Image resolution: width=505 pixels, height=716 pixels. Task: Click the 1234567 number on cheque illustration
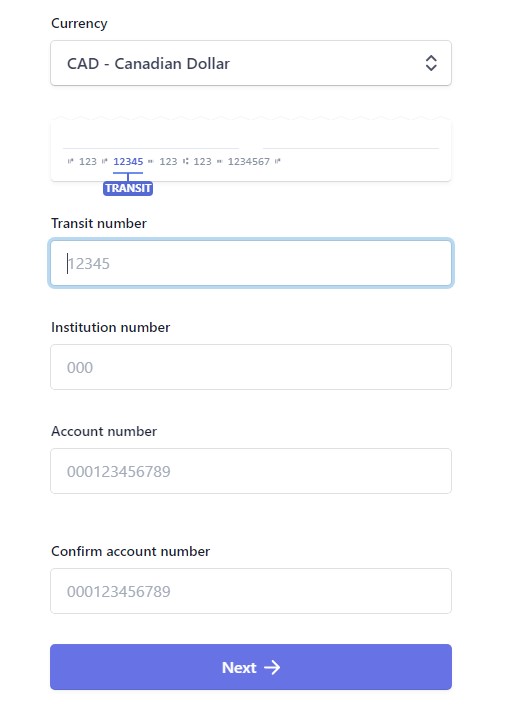(249, 162)
